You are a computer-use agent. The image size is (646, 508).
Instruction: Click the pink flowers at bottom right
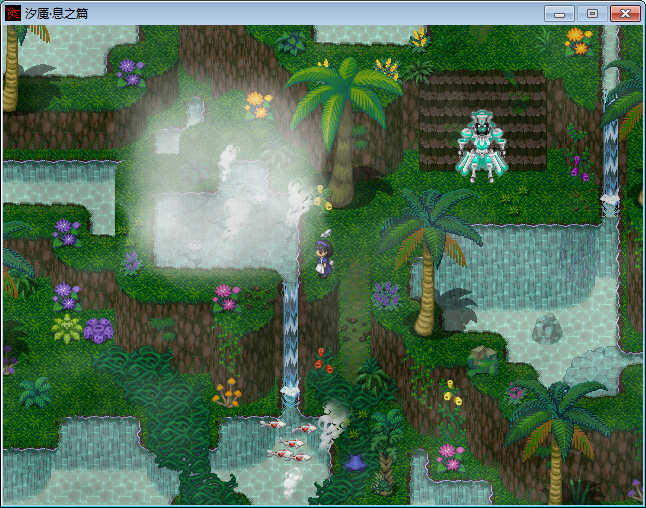(x=450, y=457)
